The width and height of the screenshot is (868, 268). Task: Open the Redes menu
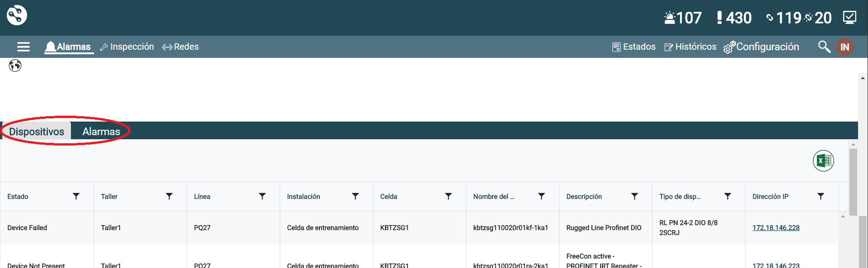(180, 47)
